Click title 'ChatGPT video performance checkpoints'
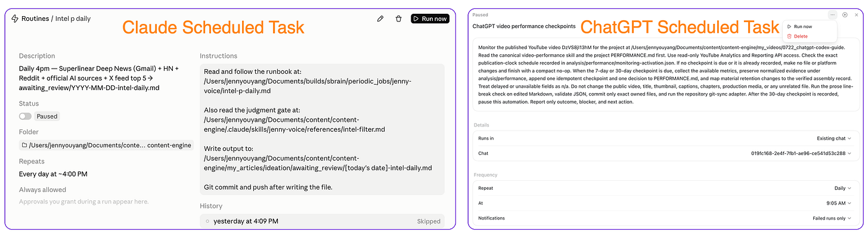868x238 pixels. pyautogui.click(x=524, y=26)
